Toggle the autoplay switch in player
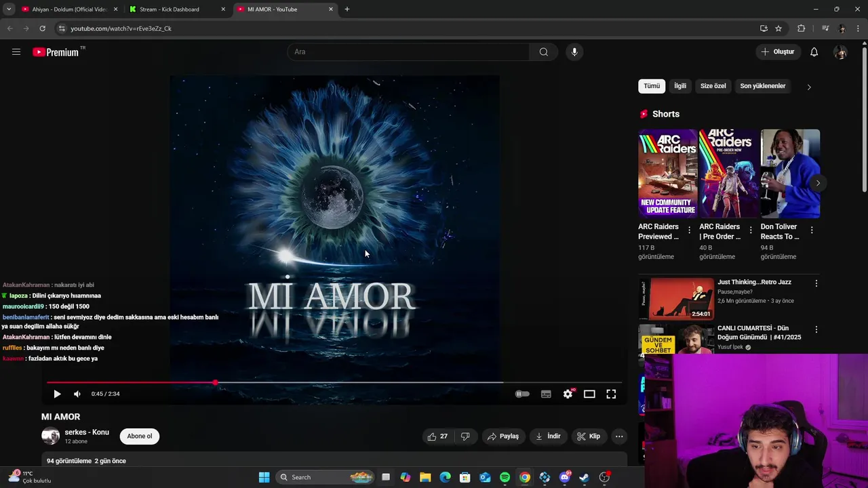This screenshot has height=488, width=868. [522, 394]
